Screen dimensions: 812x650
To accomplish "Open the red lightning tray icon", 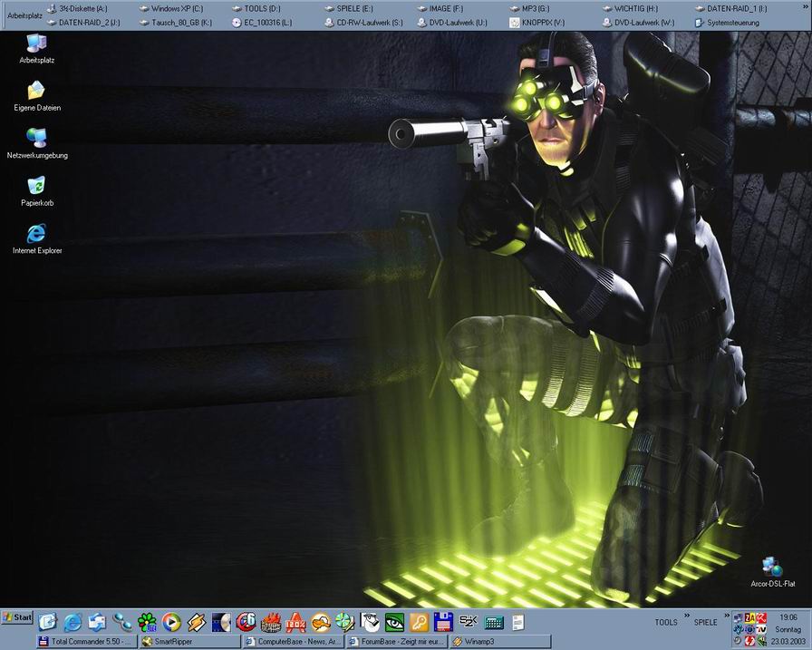I will [x=749, y=641].
